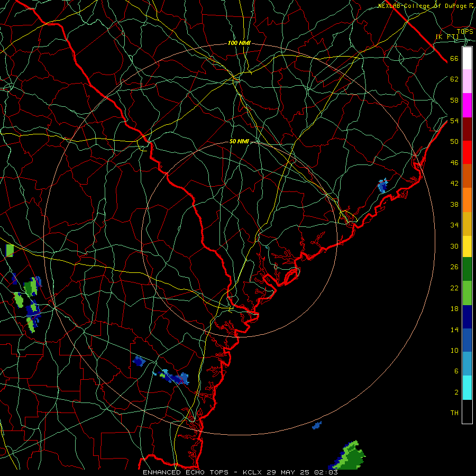Click the '29 MAY 25 02:03' timestamp
This screenshot has width=476, height=476.
tap(302, 472)
